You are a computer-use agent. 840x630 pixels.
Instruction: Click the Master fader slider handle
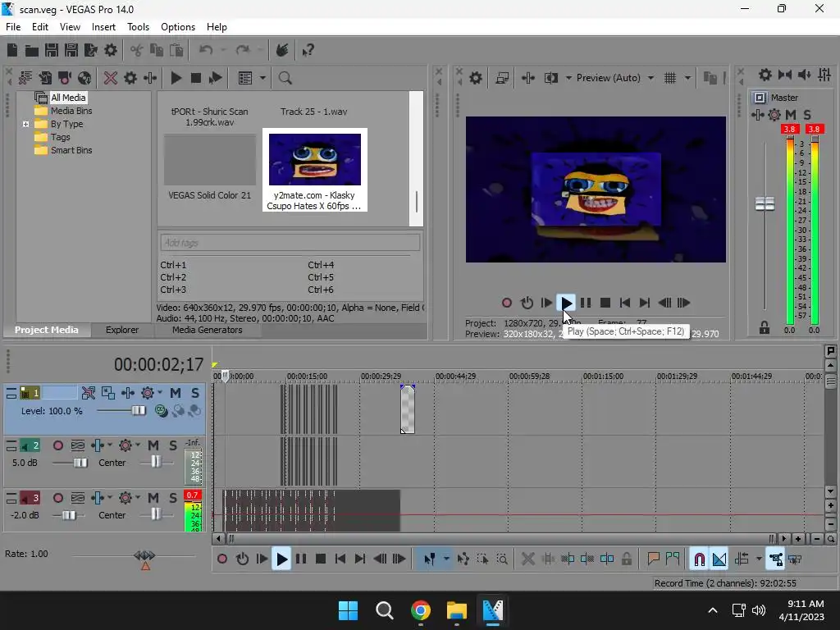765,203
